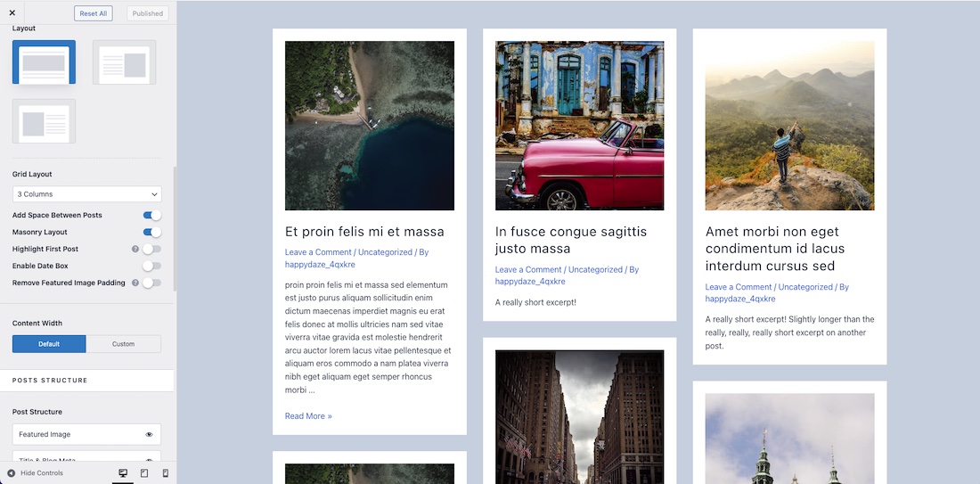This screenshot has height=484, width=980.
Task: Select Custom content width
Action: [x=123, y=344]
